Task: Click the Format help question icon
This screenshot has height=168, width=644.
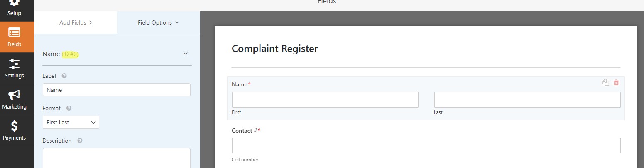Action: pyautogui.click(x=69, y=108)
